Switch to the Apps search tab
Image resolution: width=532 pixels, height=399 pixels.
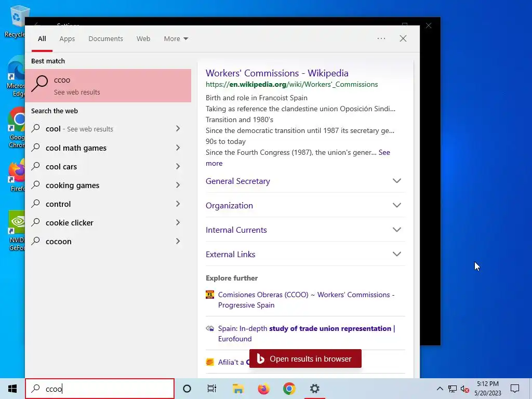pos(67,38)
